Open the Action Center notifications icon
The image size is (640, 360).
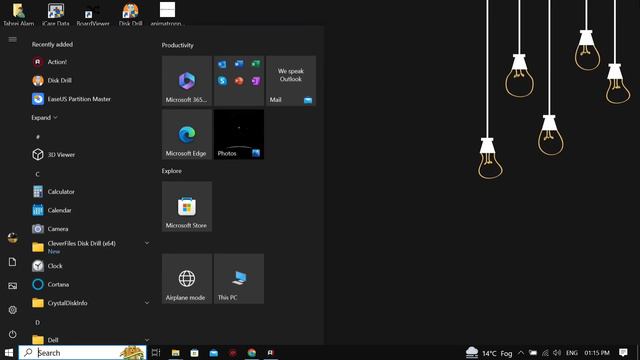[x=623, y=353]
